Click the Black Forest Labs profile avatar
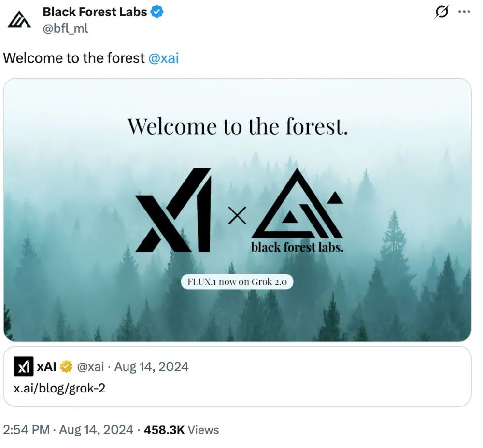Image resolution: width=483 pixels, height=448 pixels. [19, 19]
